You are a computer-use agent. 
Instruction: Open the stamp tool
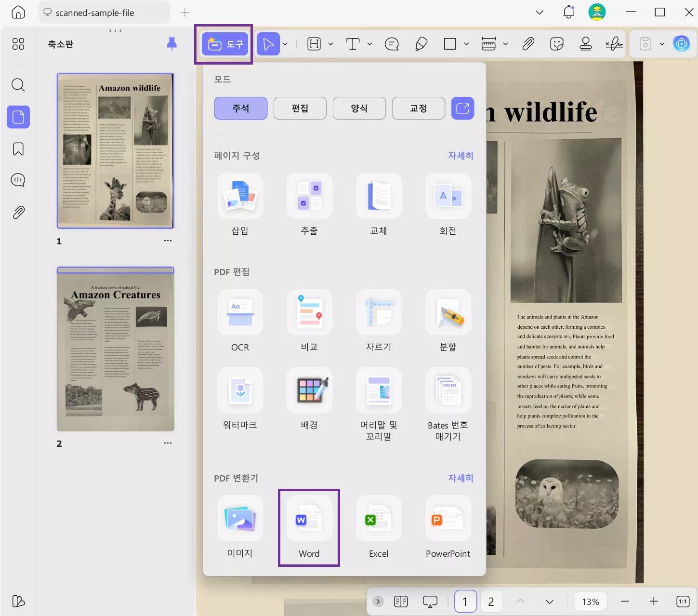pyautogui.click(x=586, y=43)
